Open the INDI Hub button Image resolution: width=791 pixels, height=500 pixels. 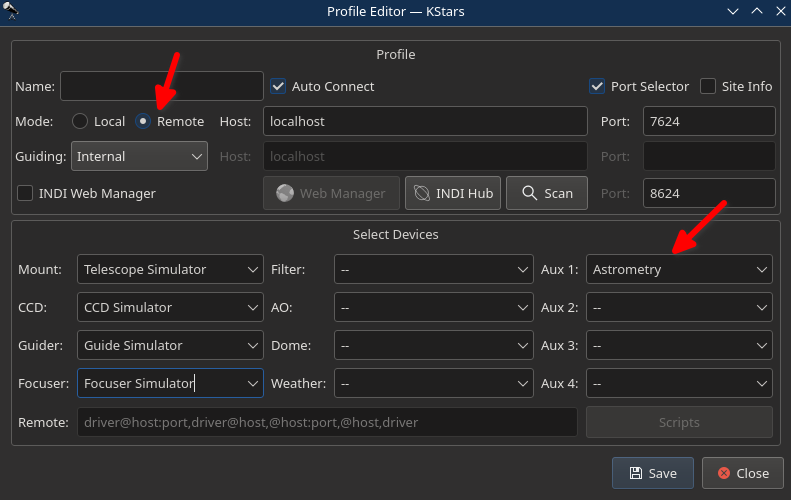tap(453, 193)
